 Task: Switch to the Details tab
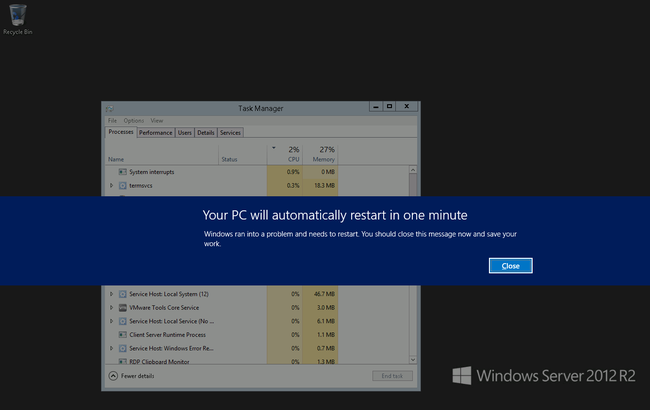(206, 133)
